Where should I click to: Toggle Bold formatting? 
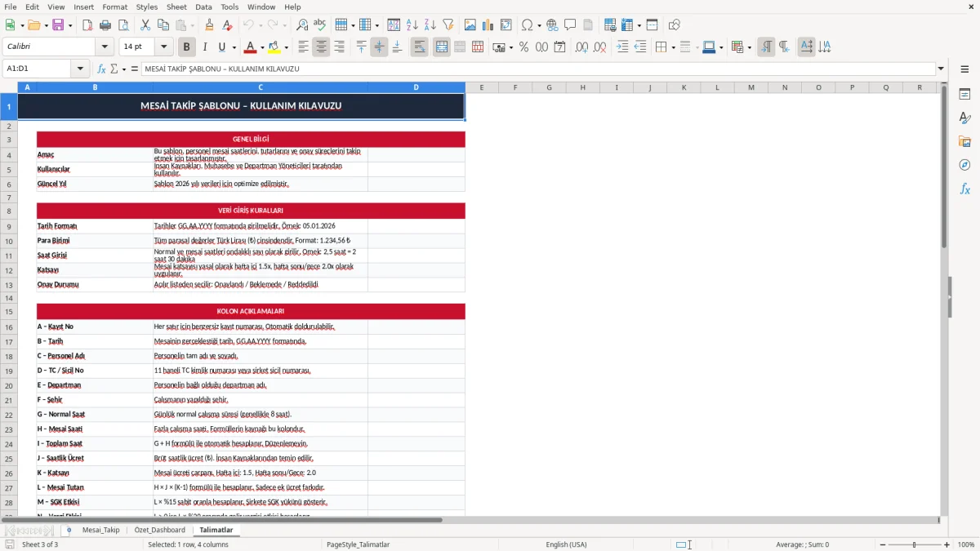pos(186,47)
